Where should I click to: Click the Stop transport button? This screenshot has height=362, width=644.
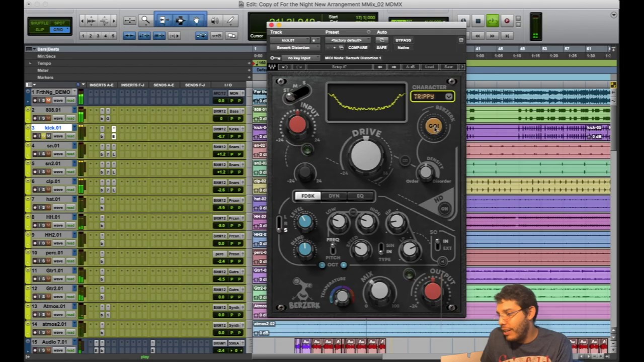pos(478,21)
